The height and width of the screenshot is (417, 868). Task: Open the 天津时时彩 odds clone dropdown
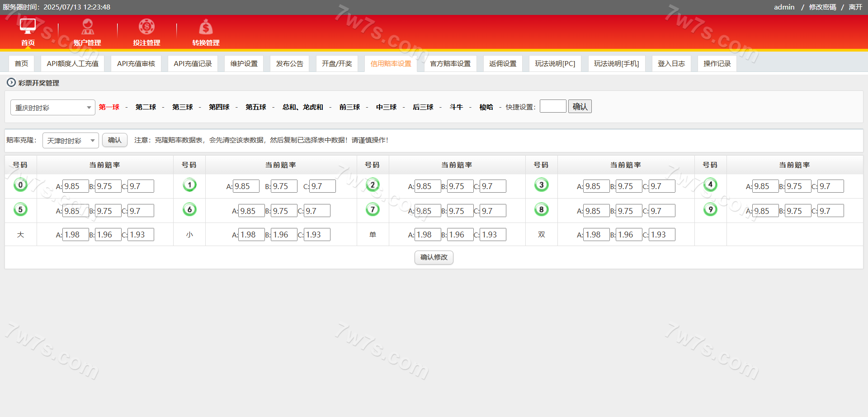point(71,141)
